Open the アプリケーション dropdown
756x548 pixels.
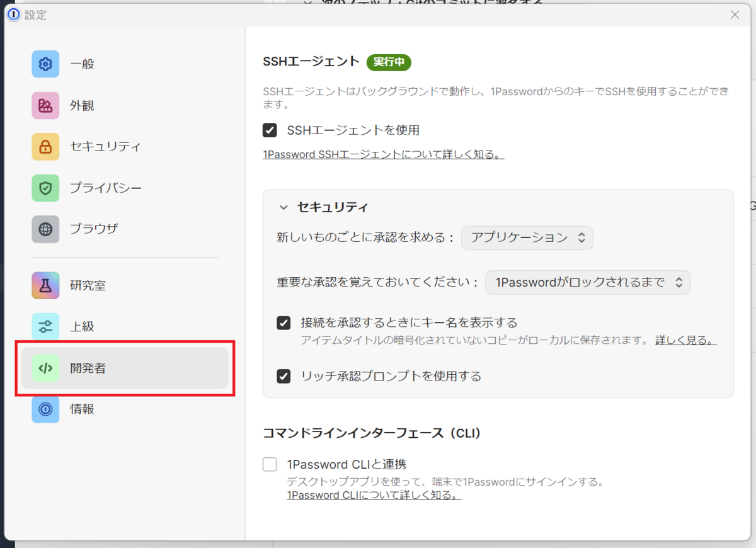point(527,238)
